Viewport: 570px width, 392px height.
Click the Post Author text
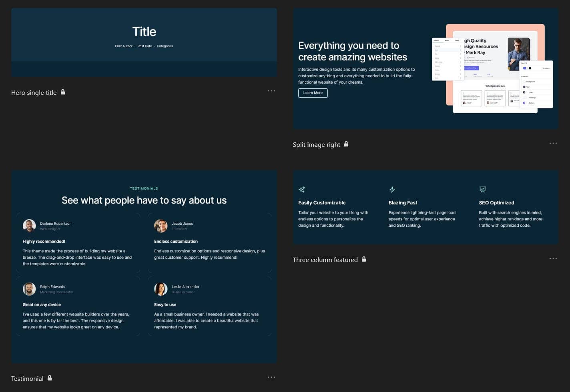click(124, 46)
